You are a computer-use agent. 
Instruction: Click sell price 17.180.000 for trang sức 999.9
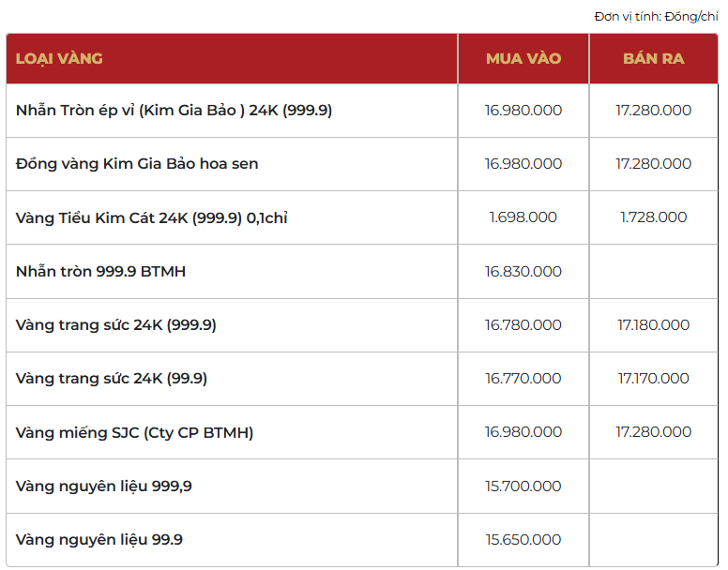coord(653,325)
